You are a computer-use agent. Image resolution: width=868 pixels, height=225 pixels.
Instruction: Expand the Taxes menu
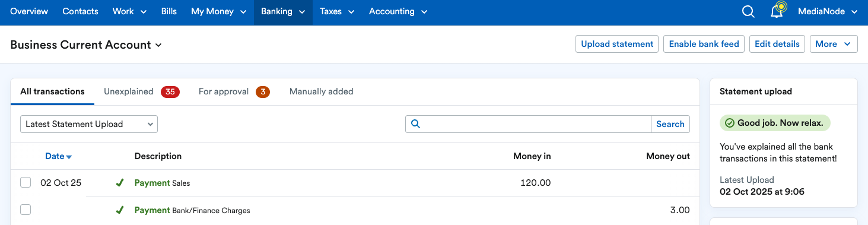point(337,11)
